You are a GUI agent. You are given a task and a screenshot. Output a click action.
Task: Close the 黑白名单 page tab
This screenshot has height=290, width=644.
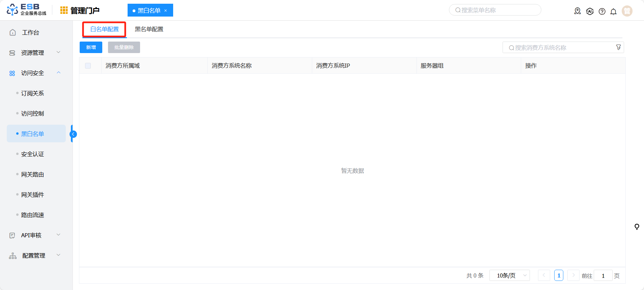166,10
